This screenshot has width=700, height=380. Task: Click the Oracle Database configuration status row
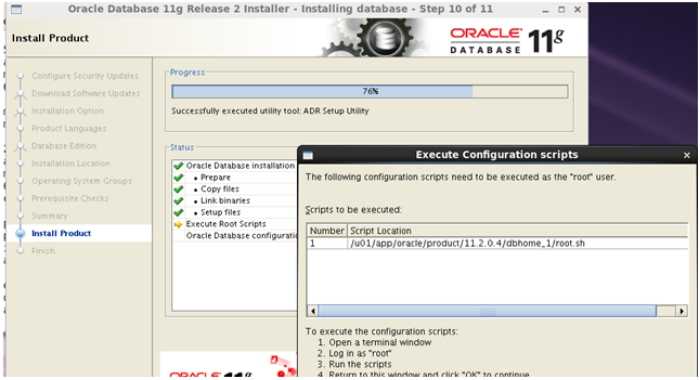click(x=242, y=236)
